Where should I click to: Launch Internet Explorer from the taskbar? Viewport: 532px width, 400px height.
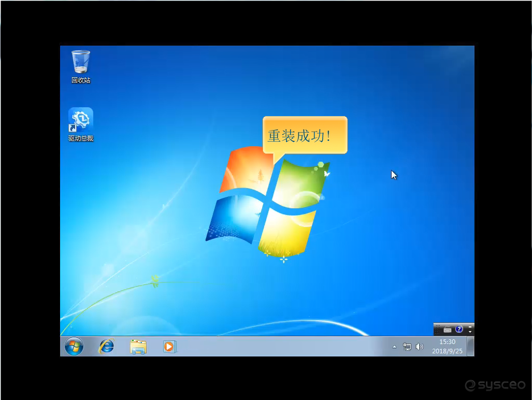pyautogui.click(x=107, y=347)
